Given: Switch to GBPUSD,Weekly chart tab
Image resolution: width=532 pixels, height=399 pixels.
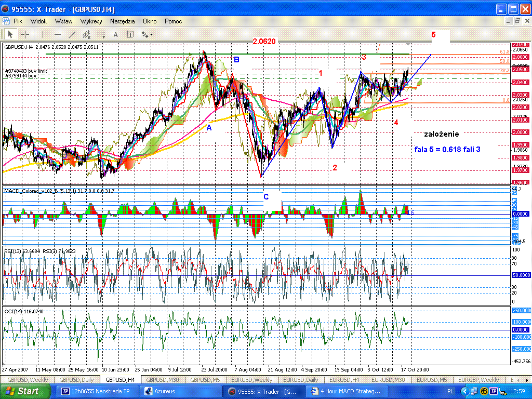Looking at the screenshot, I should [28, 380].
